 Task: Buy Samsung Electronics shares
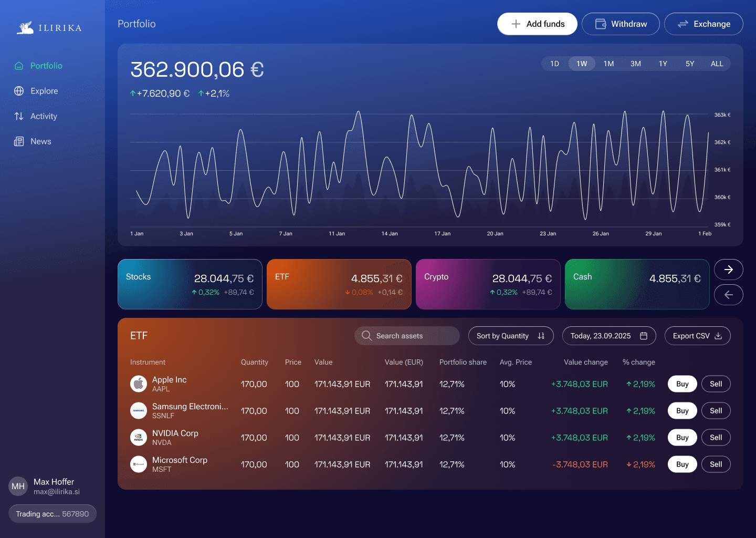click(x=682, y=411)
